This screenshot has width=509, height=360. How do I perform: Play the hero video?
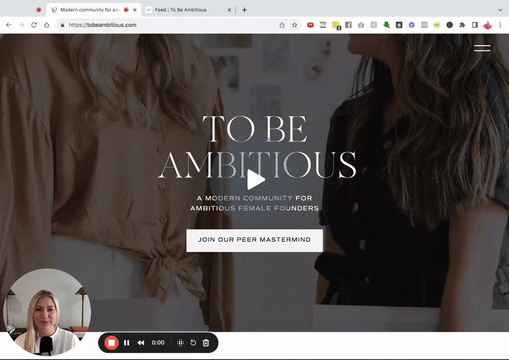pos(255,180)
